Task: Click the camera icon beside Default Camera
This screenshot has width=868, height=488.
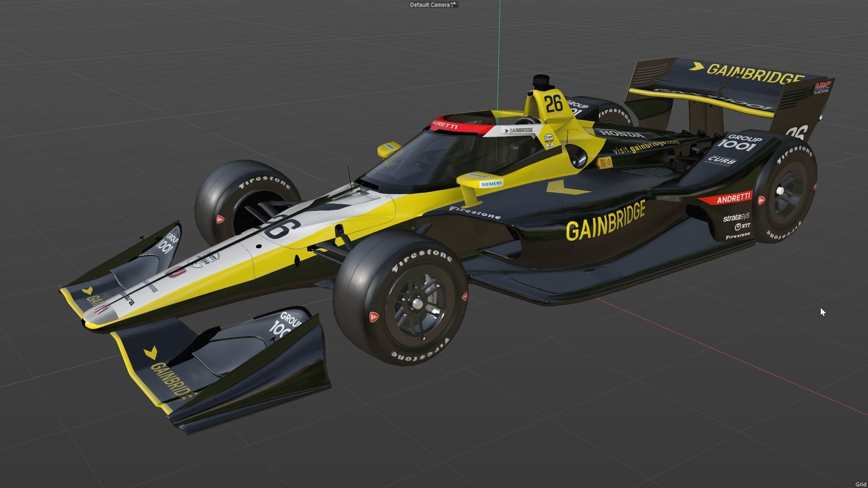Action: (x=454, y=5)
